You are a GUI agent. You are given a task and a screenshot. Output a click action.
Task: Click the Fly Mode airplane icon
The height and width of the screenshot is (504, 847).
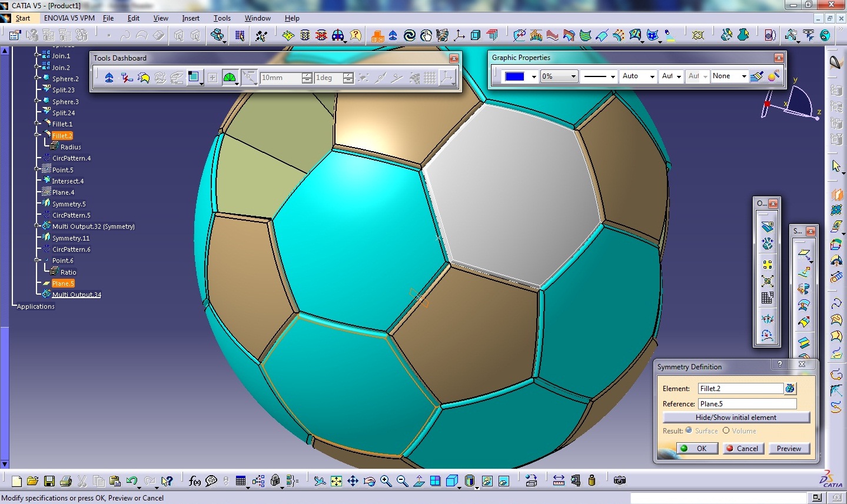320,481
